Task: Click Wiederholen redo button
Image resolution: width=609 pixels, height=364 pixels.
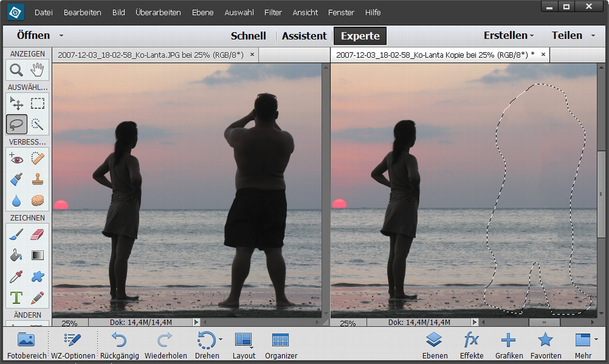Action: [x=165, y=345]
